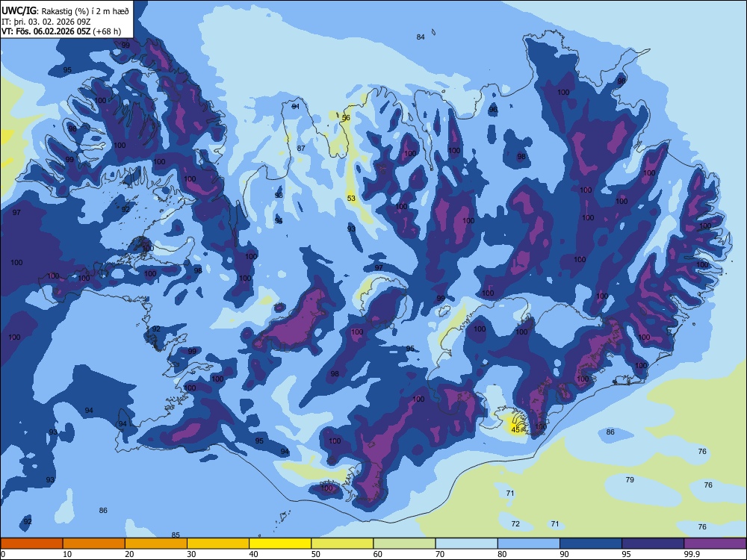
Task: Click the legend tick label '50'
Action: tap(316, 554)
